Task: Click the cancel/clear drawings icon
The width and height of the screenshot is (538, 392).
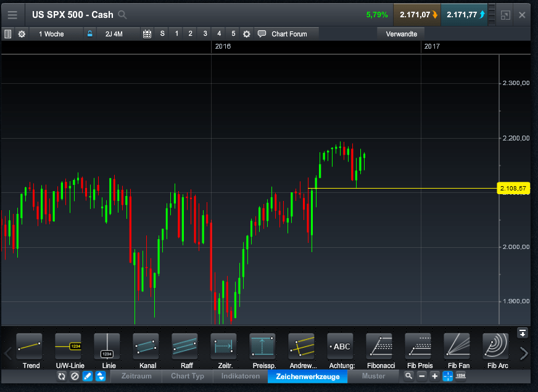Action: (x=75, y=376)
